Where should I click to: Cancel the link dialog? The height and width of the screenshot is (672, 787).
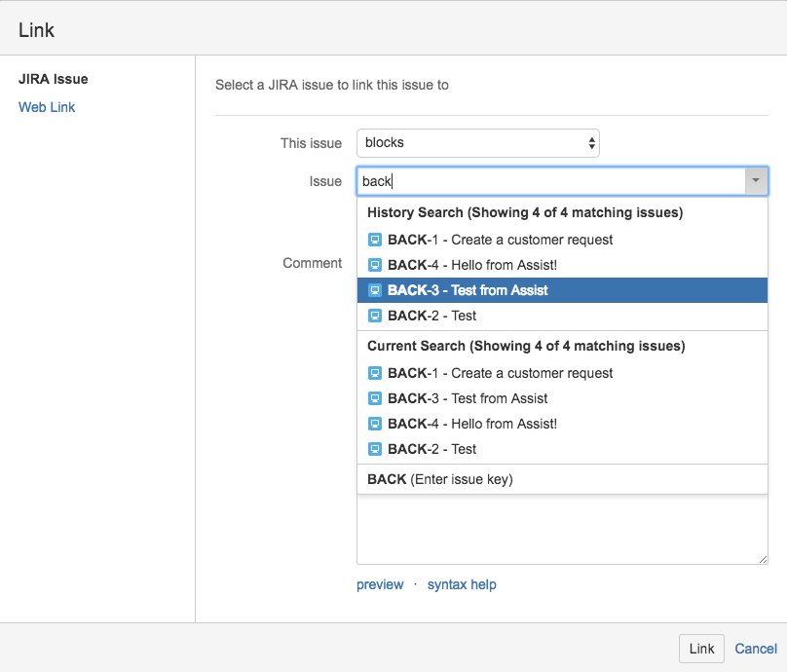click(756, 649)
